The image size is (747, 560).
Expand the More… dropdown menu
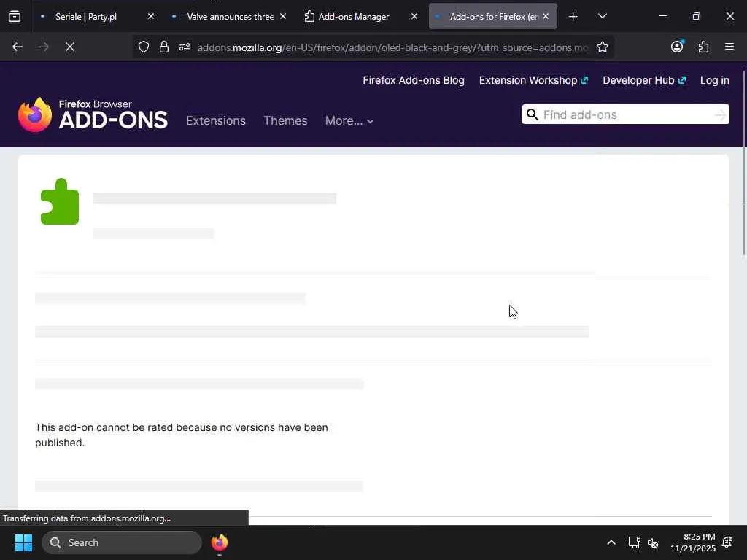(x=349, y=121)
